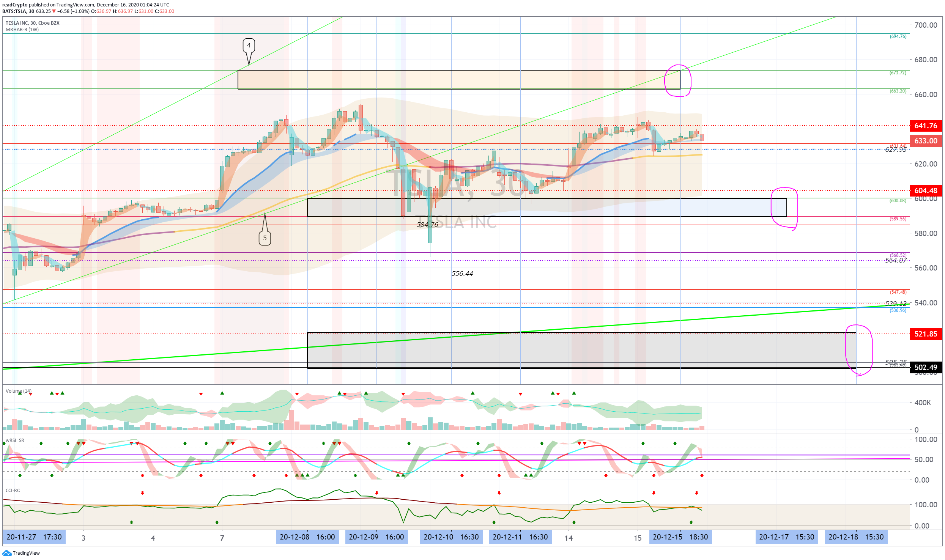Click the (600.08) level label

[x=898, y=201]
